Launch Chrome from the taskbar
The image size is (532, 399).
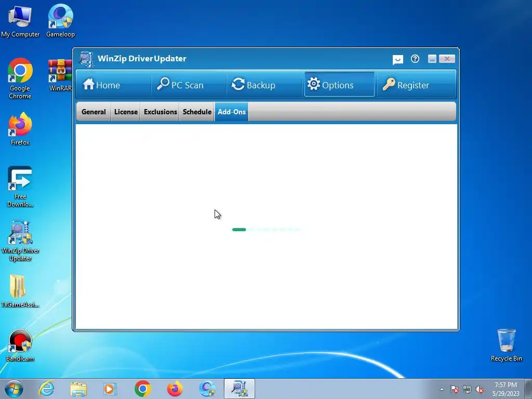coord(142,389)
